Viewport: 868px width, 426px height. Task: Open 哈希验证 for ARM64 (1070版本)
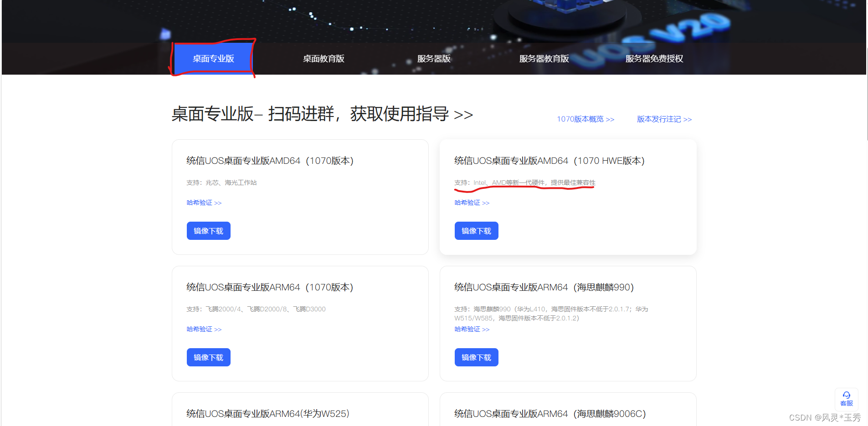[204, 329]
